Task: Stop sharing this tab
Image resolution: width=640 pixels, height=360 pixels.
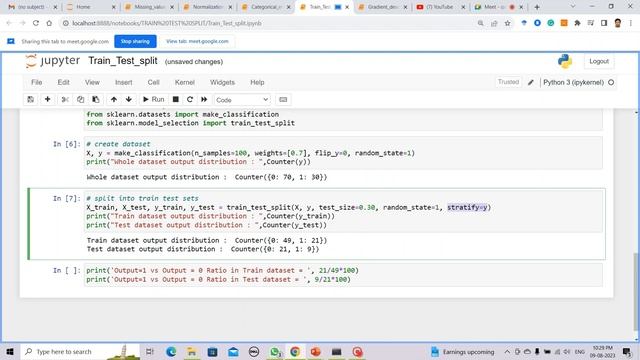Action: coord(135,41)
